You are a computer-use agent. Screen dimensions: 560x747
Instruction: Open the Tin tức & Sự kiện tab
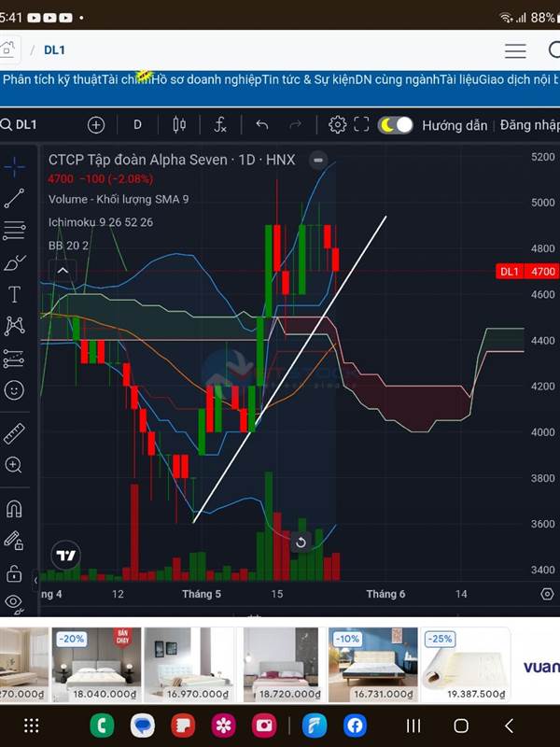pyautogui.click(x=308, y=79)
